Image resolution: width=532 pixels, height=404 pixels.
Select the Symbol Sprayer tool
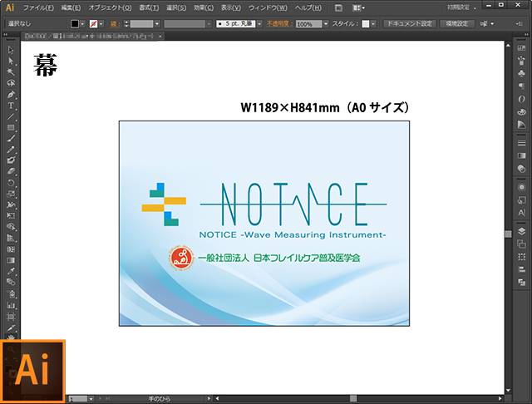11,293
